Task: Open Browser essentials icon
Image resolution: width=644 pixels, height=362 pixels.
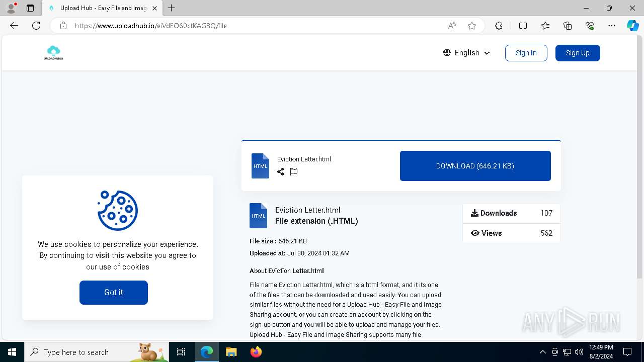Action: (590, 26)
